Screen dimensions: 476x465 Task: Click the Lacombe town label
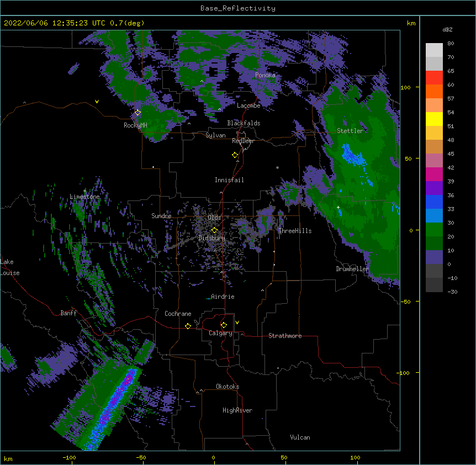pos(248,105)
